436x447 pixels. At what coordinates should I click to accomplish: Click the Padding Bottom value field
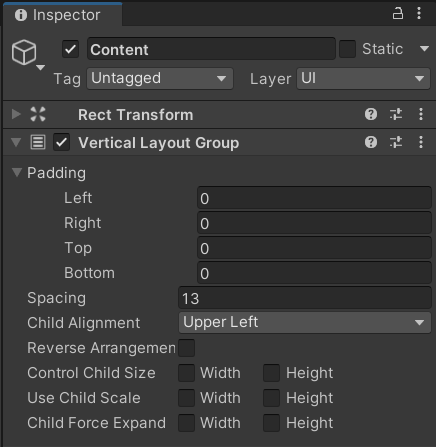point(314,273)
